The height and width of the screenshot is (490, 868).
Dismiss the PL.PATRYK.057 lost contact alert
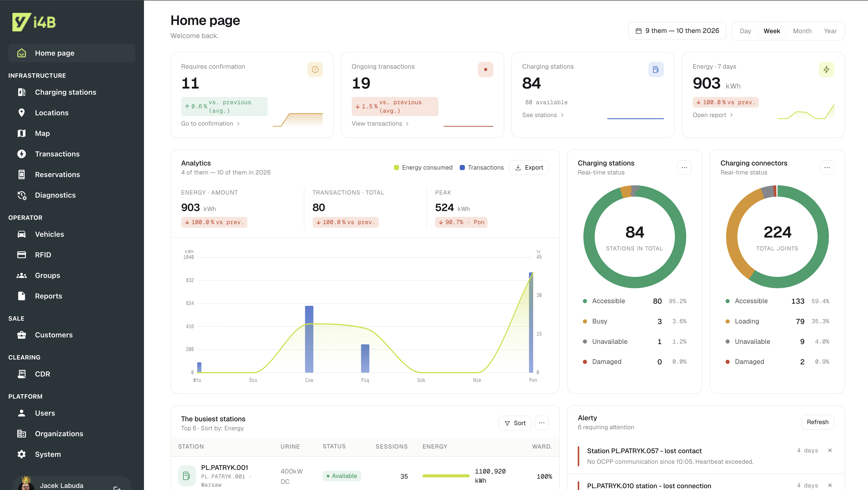(830, 450)
